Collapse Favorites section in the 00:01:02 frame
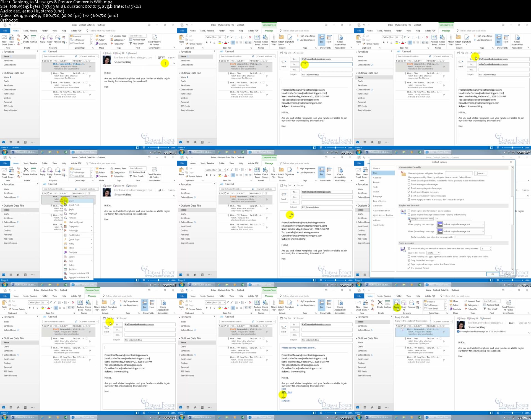Image resolution: width=531 pixels, height=420 pixels. (x=3, y=52)
